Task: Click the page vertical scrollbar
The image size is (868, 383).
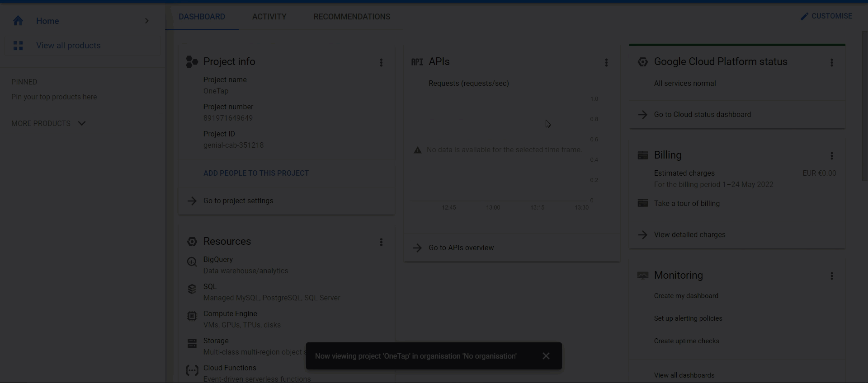Action: (x=865, y=106)
